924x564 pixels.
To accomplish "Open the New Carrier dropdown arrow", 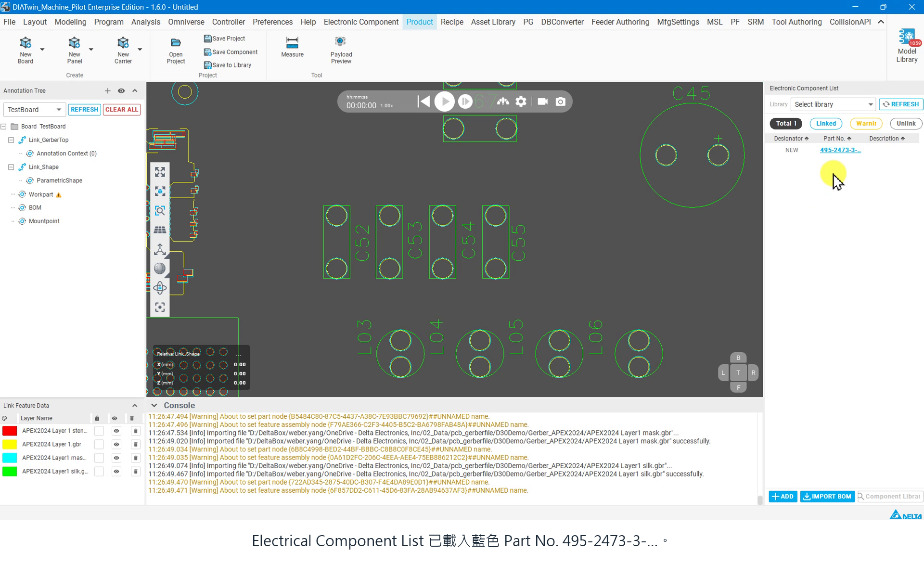I will point(140,50).
